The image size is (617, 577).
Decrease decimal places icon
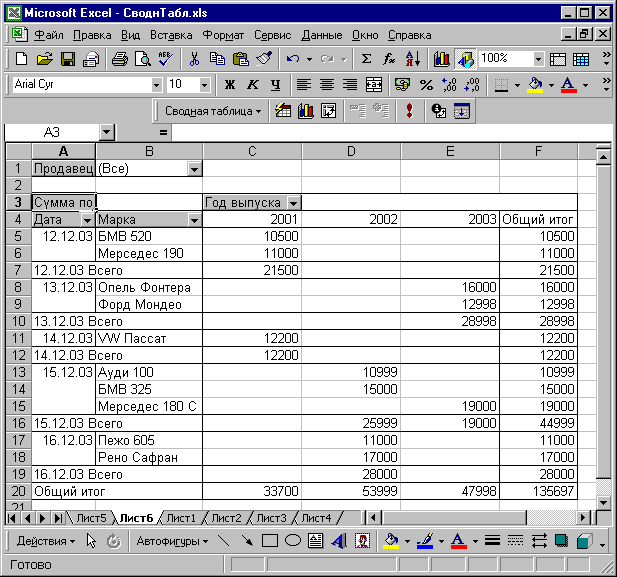pyautogui.click(x=472, y=85)
